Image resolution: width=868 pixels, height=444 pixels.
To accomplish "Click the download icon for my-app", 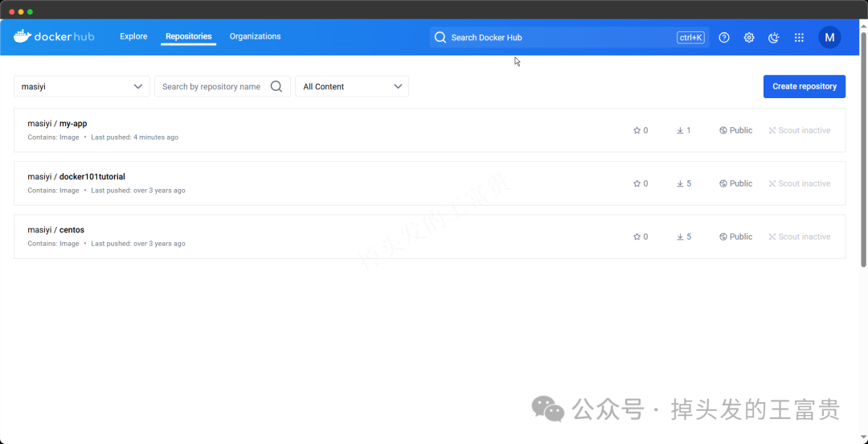I will 680,131.
